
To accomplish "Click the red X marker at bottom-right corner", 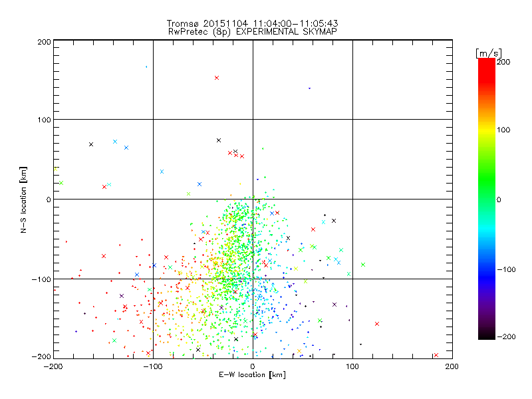I will coord(436,355).
